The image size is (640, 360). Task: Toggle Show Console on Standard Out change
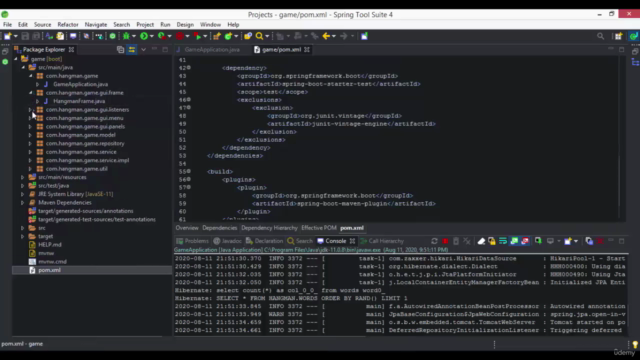pyautogui.click(x=514, y=241)
